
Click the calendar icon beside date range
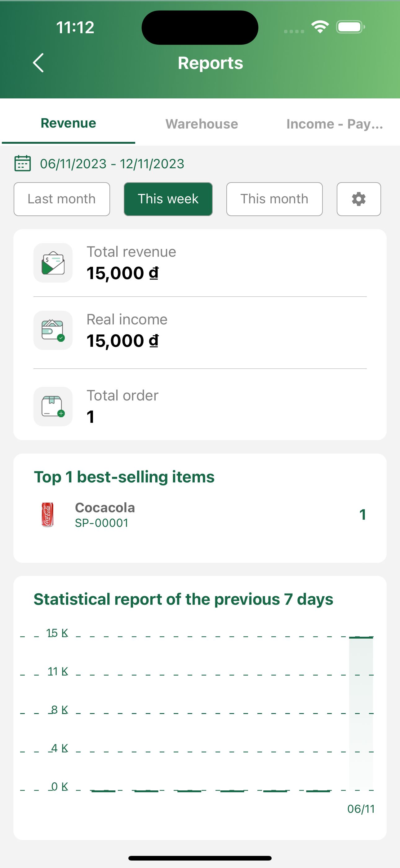[x=23, y=164]
